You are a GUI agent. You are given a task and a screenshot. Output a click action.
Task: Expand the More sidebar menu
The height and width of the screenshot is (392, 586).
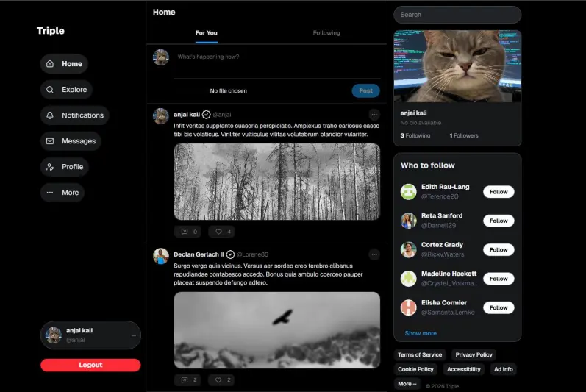point(62,193)
